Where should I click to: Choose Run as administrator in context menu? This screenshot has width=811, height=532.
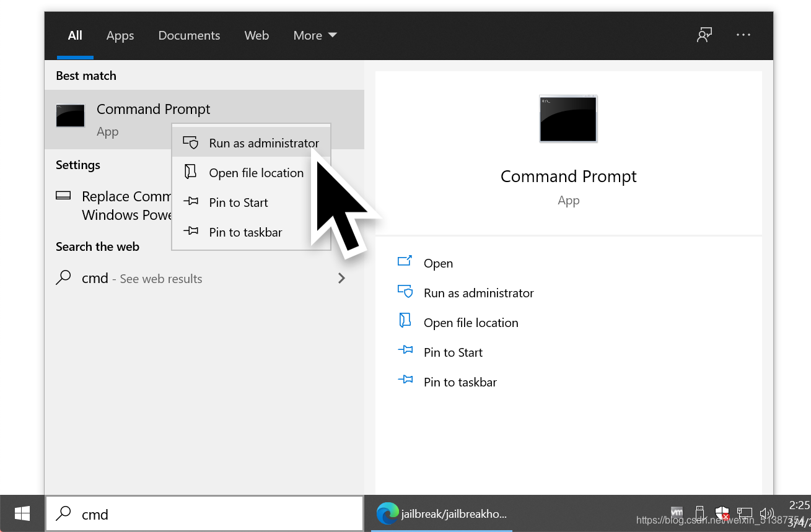tap(251, 143)
